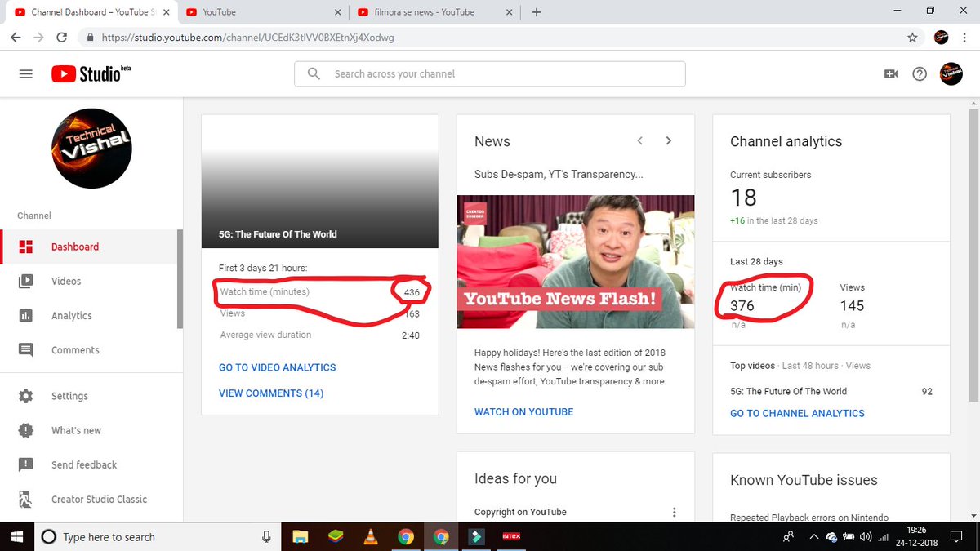This screenshot has height=551, width=980.
Task: Focus the 'Search across your channel' field
Action: pos(490,73)
